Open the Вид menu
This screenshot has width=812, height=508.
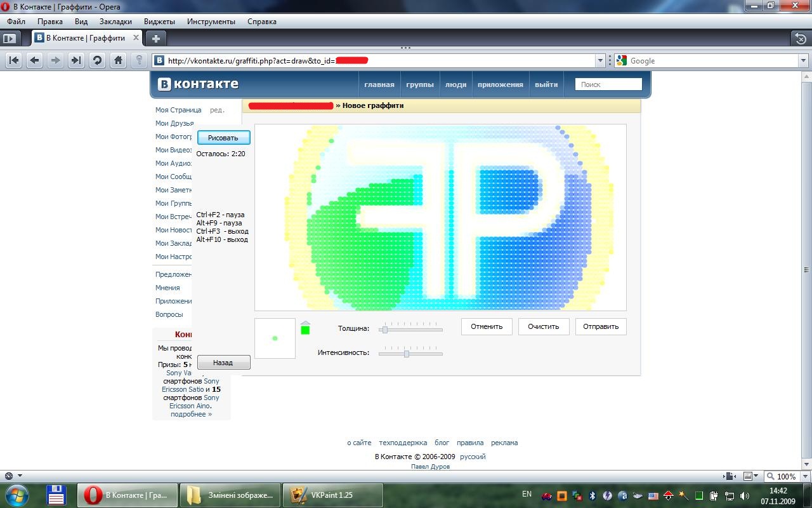click(x=81, y=21)
